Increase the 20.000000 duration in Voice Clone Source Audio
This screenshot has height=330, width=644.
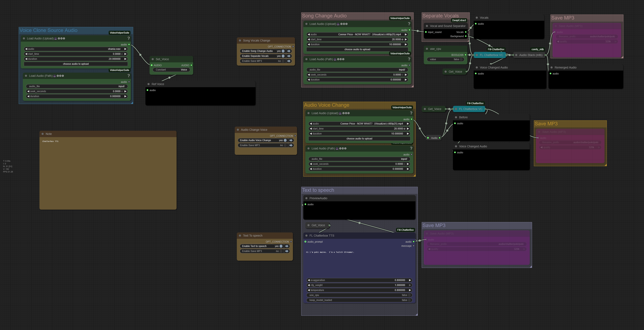coord(125,59)
